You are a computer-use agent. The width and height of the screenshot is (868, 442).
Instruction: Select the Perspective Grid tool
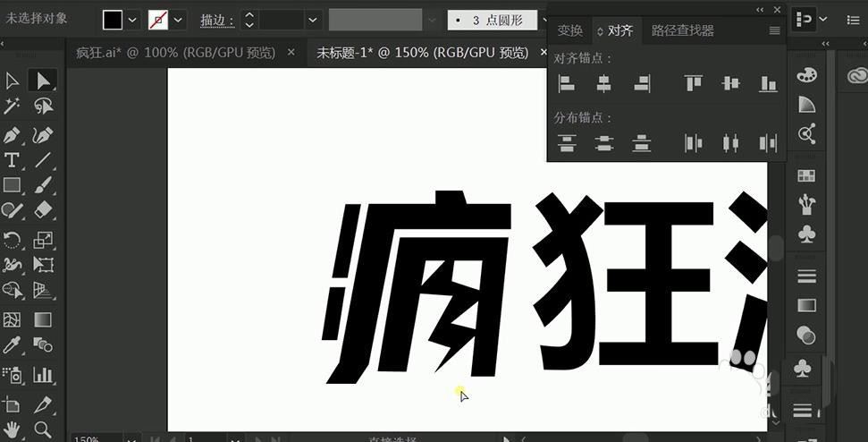pos(43,290)
